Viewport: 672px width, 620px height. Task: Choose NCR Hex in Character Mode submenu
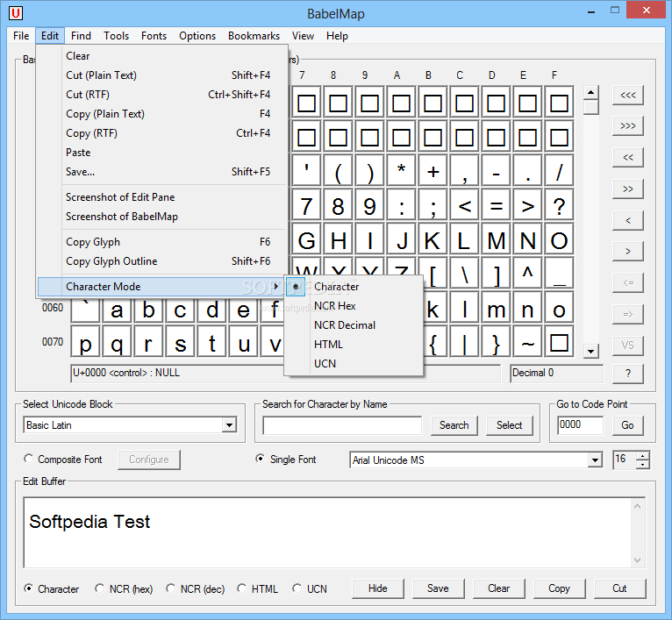pyautogui.click(x=354, y=306)
